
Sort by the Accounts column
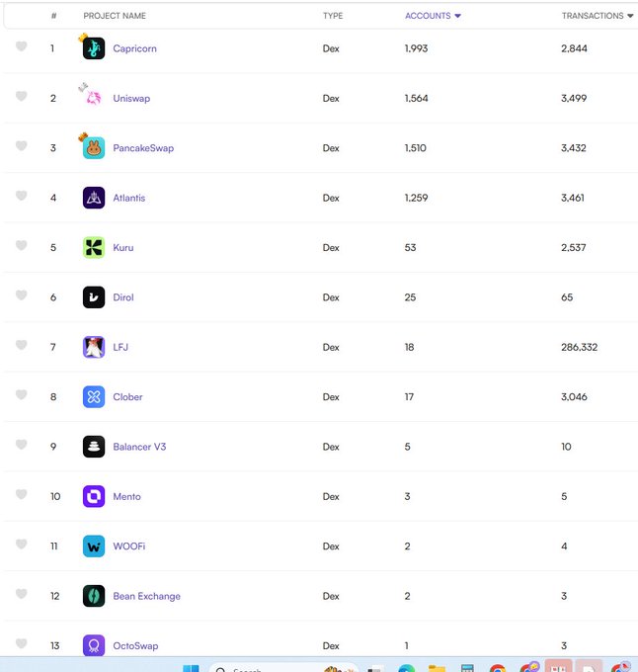tap(433, 16)
